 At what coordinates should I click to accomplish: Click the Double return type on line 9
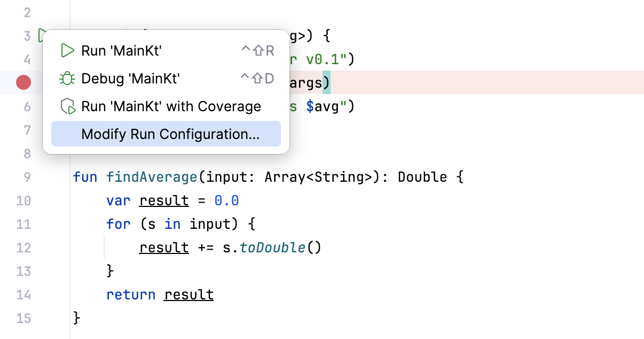pyautogui.click(x=422, y=177)
